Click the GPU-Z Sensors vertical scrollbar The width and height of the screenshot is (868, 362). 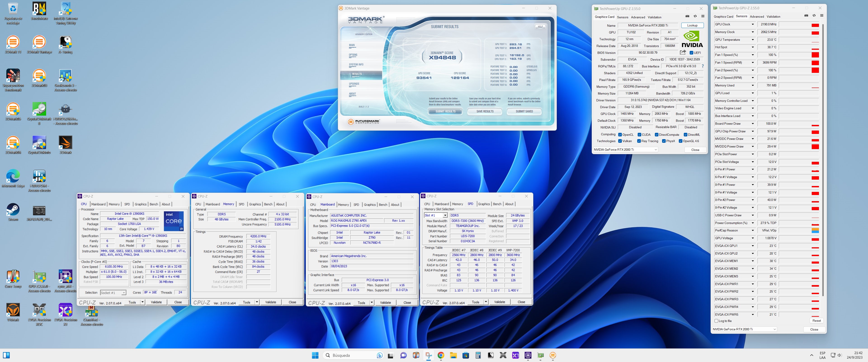823,160
